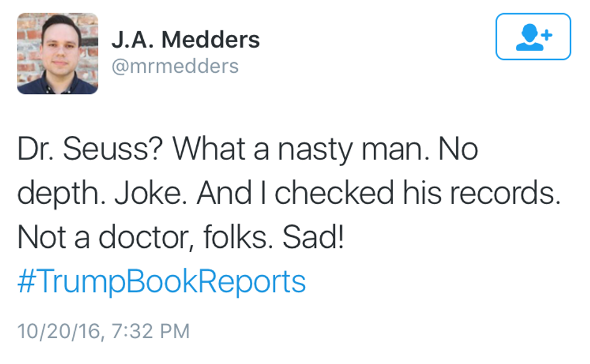This screenshot has height=364, width=590.
Task: Follow @mrmedders with the blue-outlined button
Action: click(533, 37)
